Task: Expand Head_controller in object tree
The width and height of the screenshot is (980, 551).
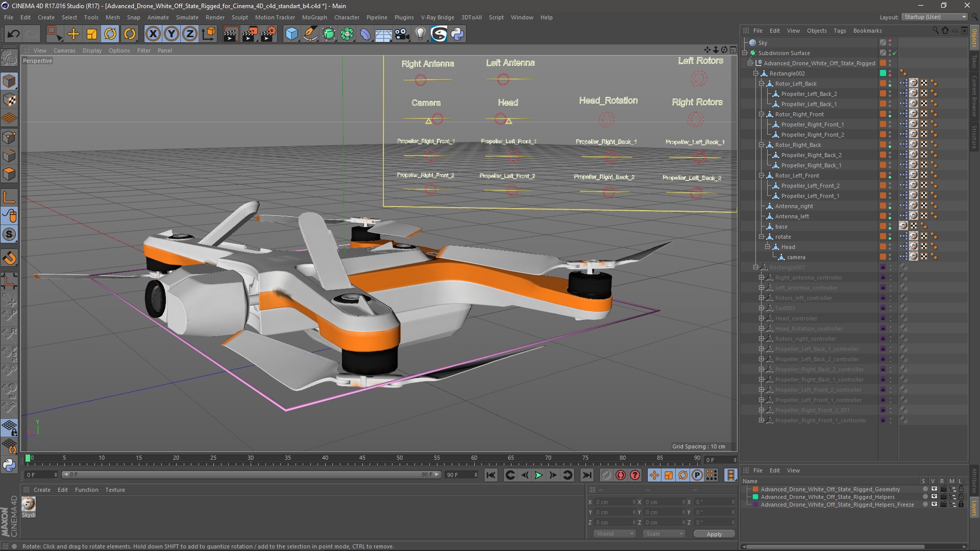Action: click(x=762, y=318)
